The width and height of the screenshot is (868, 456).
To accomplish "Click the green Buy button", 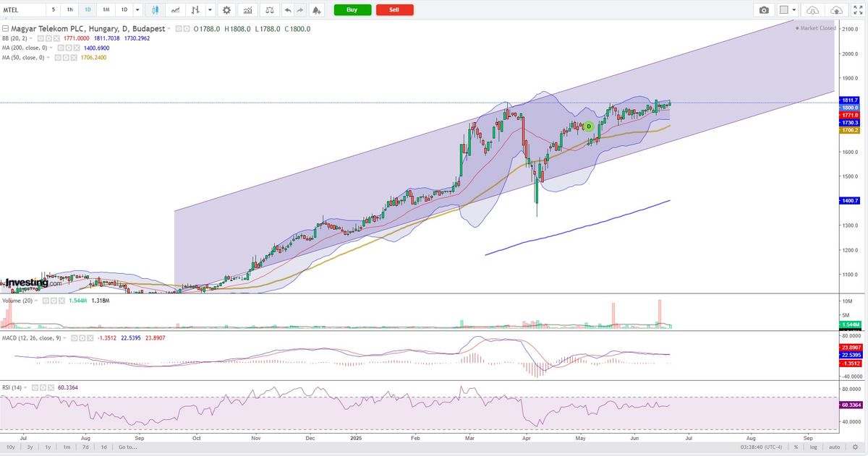I will 352,10.
